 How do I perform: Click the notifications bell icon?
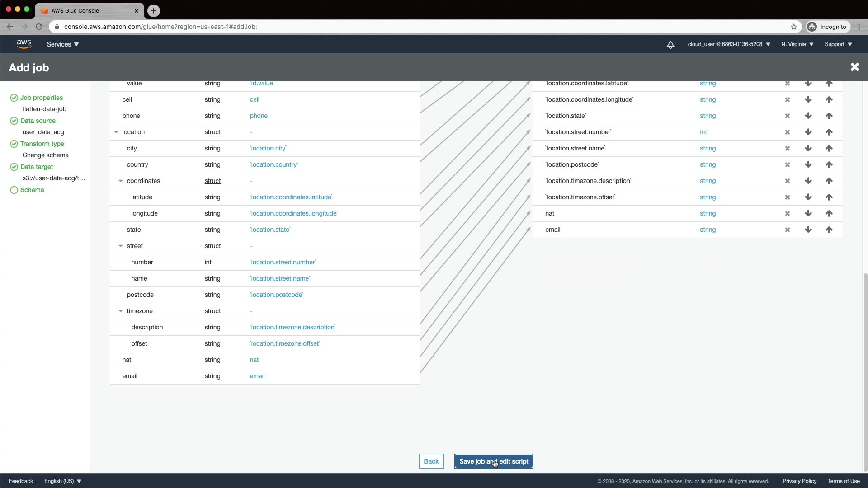tap(670, 44)
